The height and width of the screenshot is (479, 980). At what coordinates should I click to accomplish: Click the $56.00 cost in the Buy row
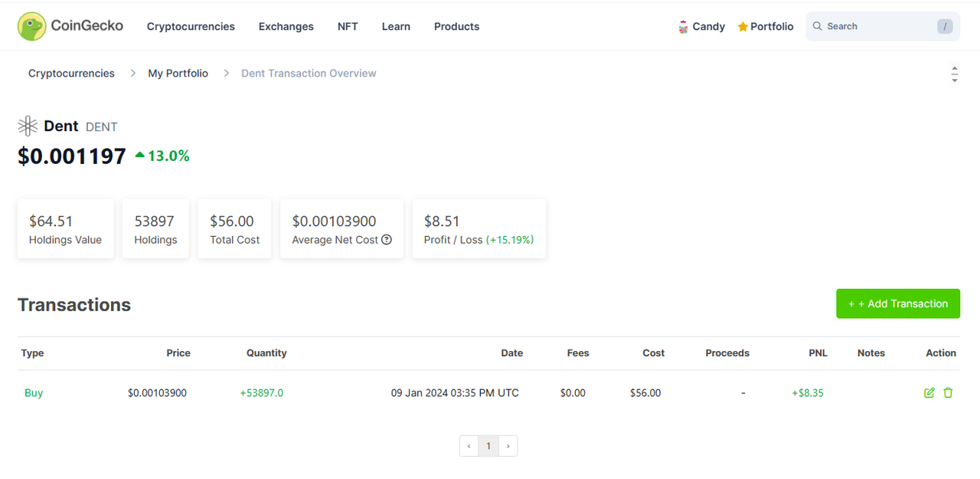click(x=645, y=393)
